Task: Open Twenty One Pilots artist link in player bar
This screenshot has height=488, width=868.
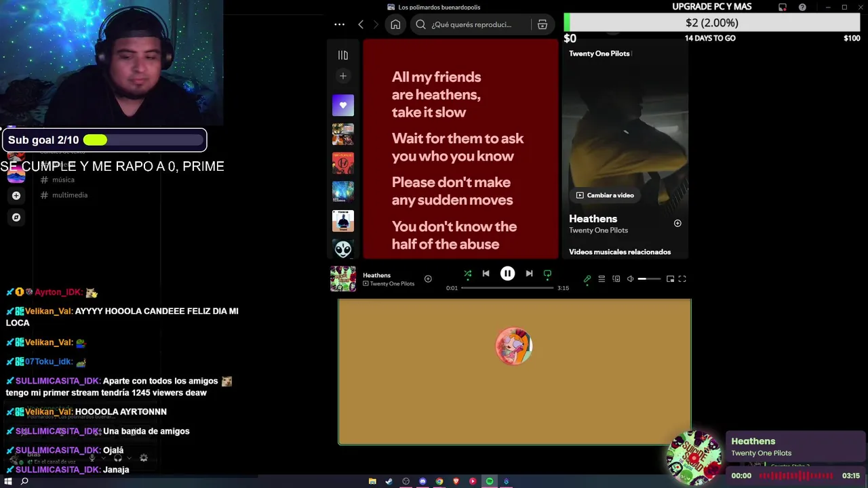Action: (392, 283)
